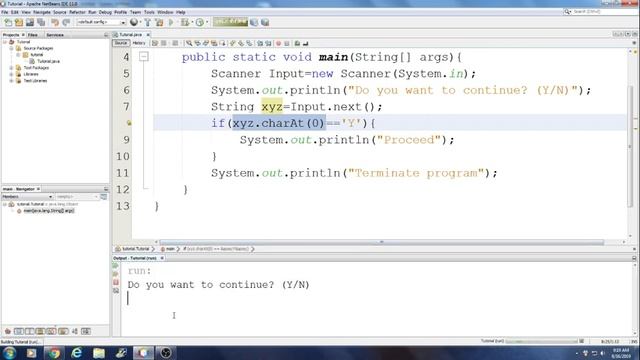Click the History view button
Viewport: 640px width, 360px height.
click(139, 43)
